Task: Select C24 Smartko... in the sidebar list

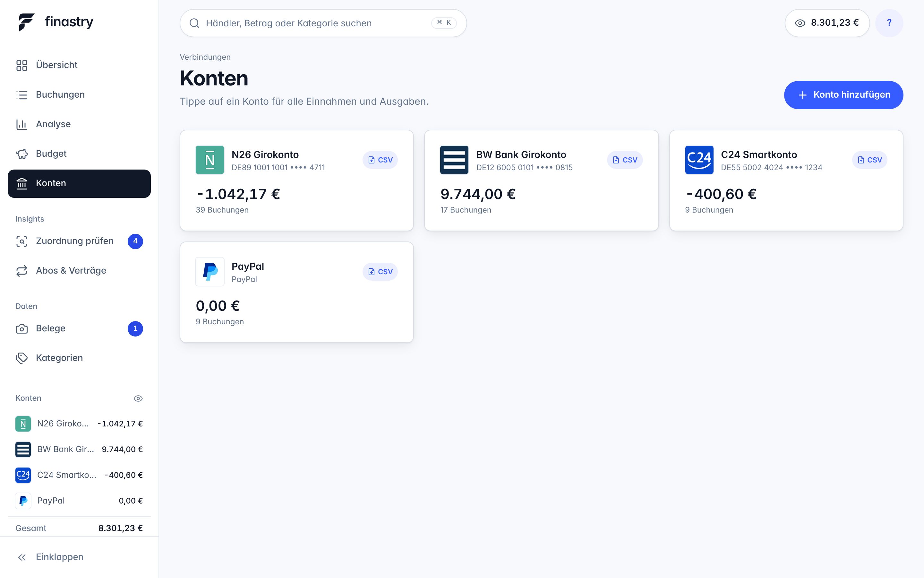Action: click(79, 475)
